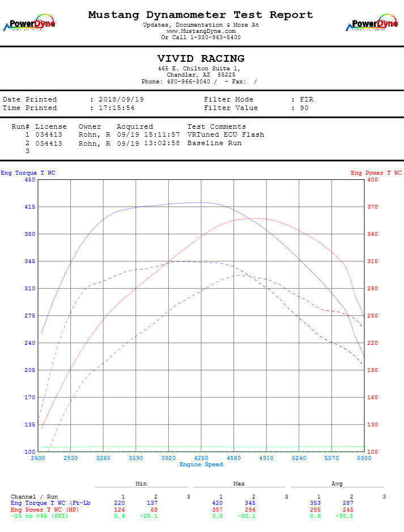The image size is (404, 532).
Task: Click the 'Chandler, AZ 85225' line
Action: pos(201,75)
